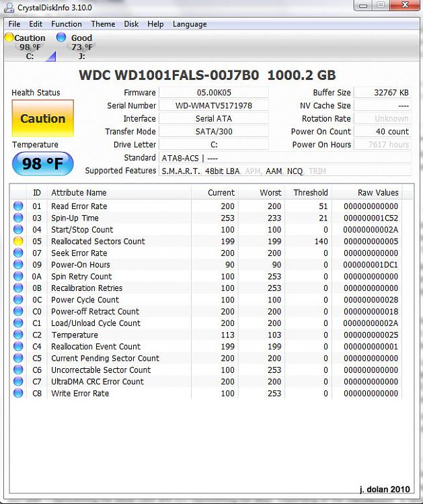Click status icon for Write Error Rate
This screenshot has width=423, height=504.
(x=18, y=393)
